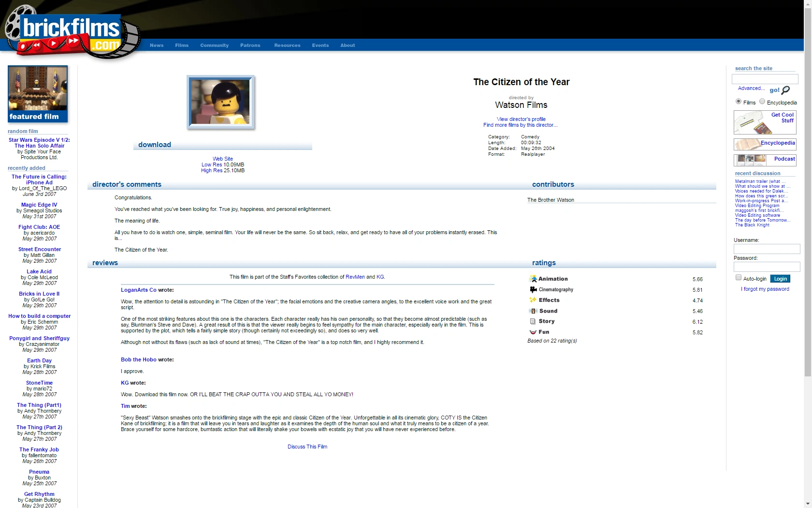Click the Effects rating sparkle icon

[x=533, y=300]
